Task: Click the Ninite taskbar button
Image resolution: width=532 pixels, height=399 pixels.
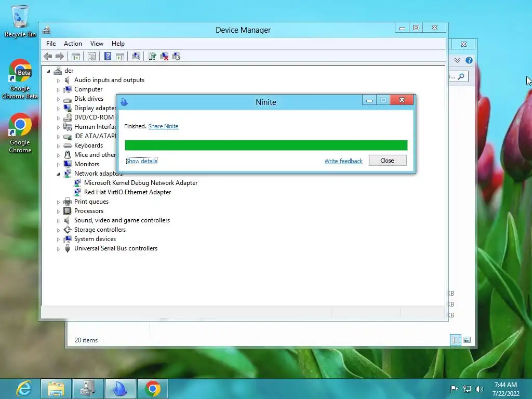Action: 120,389
